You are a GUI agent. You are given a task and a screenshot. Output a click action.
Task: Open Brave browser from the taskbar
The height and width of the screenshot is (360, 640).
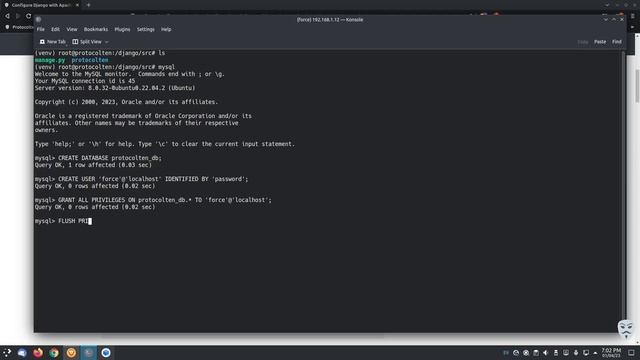pos(71,353)
